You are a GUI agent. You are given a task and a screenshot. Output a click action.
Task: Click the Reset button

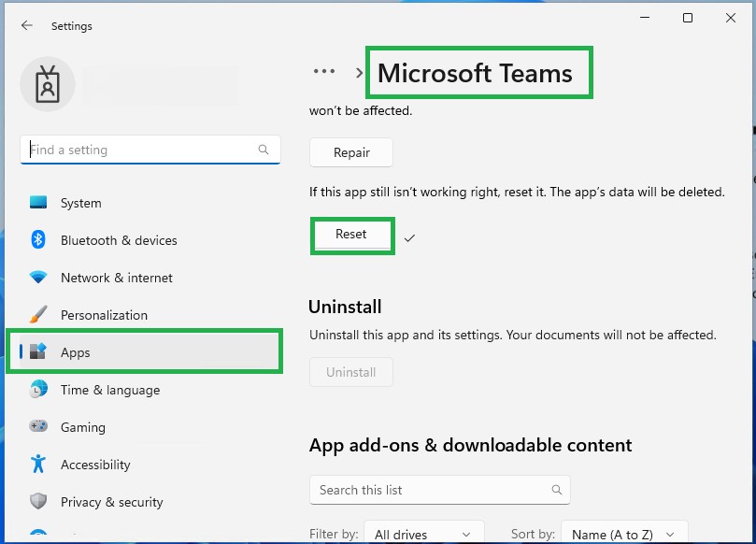[351, 235]
